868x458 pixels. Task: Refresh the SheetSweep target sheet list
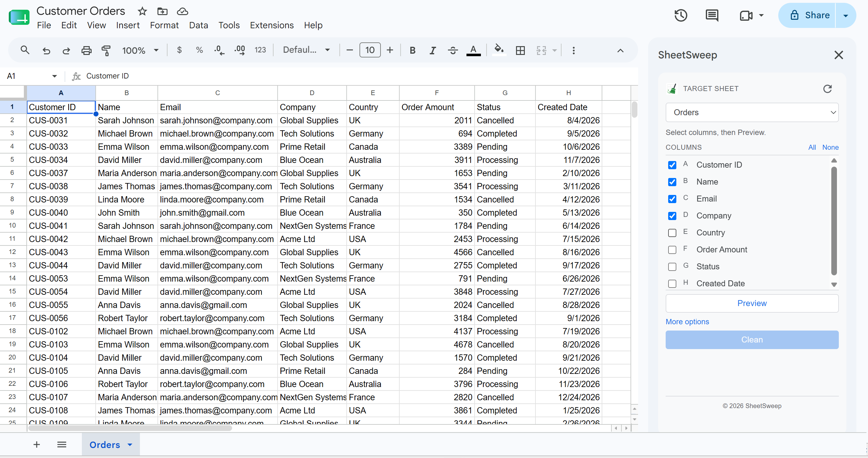point(827,89)
